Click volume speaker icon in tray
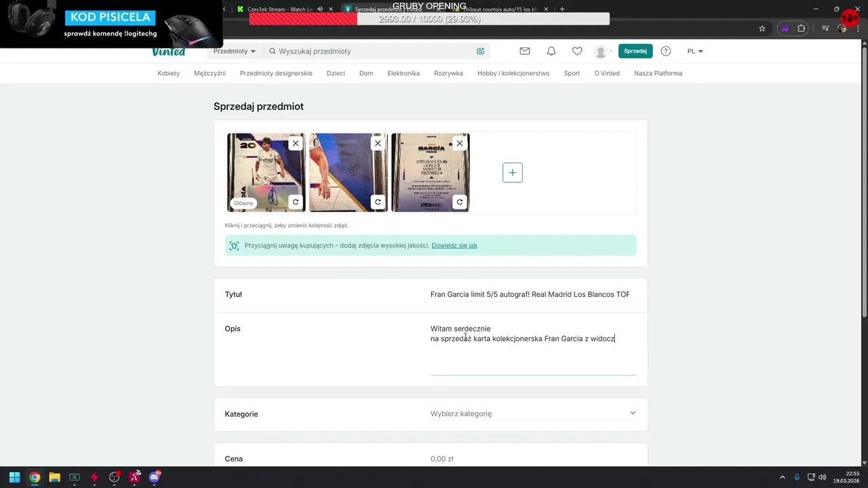 pos(823,477)
